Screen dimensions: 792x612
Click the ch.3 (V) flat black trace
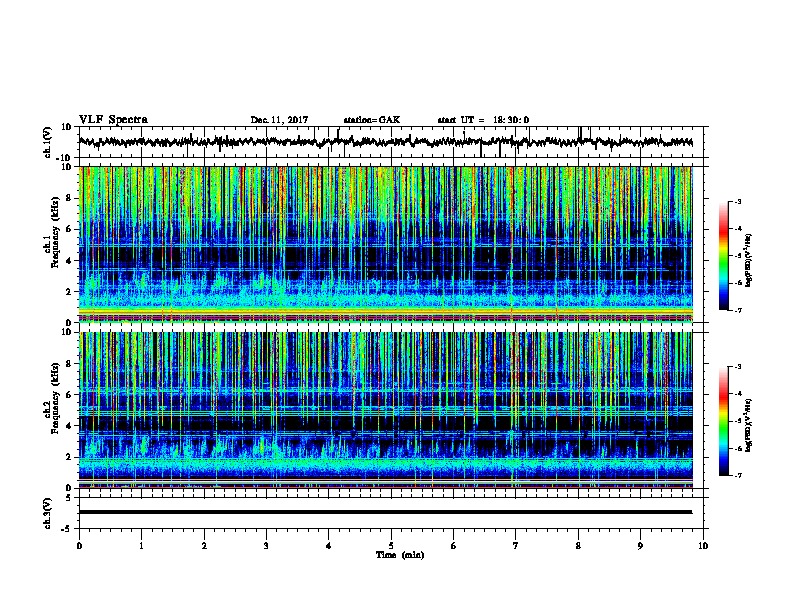coord(385,512)
